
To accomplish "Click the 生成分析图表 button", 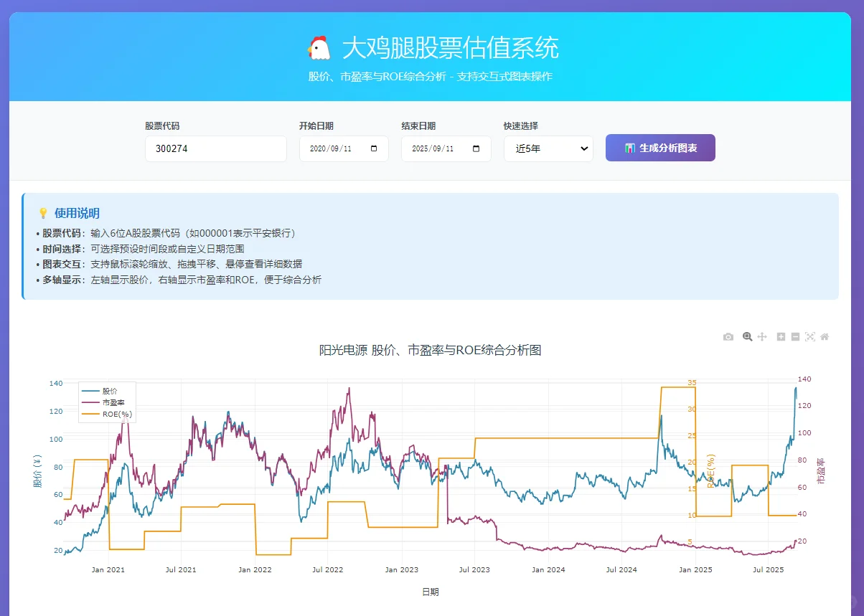I will [659, 148].
